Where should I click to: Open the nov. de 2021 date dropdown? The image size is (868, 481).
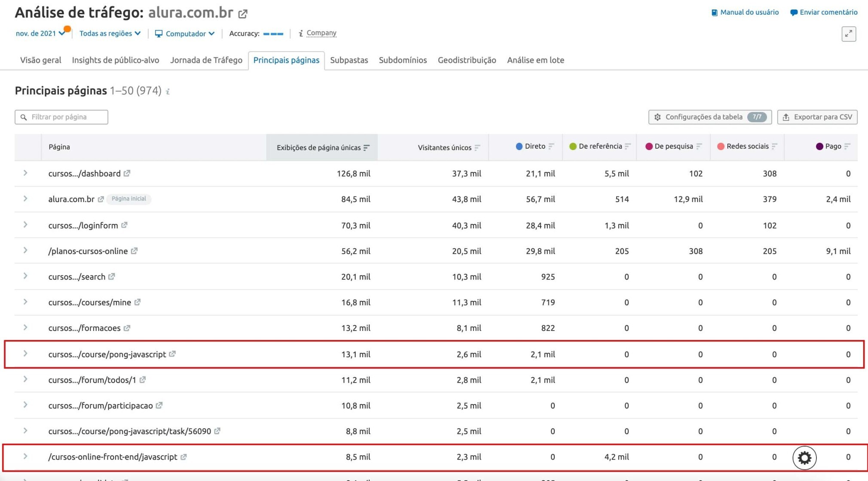tap(40, 33)
